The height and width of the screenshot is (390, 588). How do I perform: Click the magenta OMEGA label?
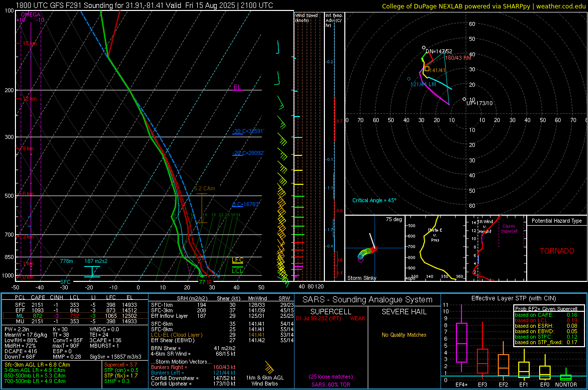tap(31, 14)
